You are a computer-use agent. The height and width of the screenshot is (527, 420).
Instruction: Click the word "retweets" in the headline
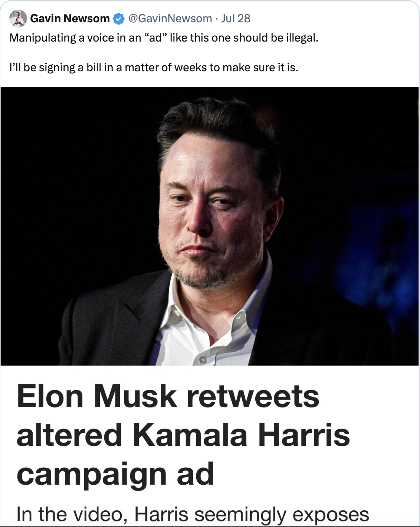[253, 397]
